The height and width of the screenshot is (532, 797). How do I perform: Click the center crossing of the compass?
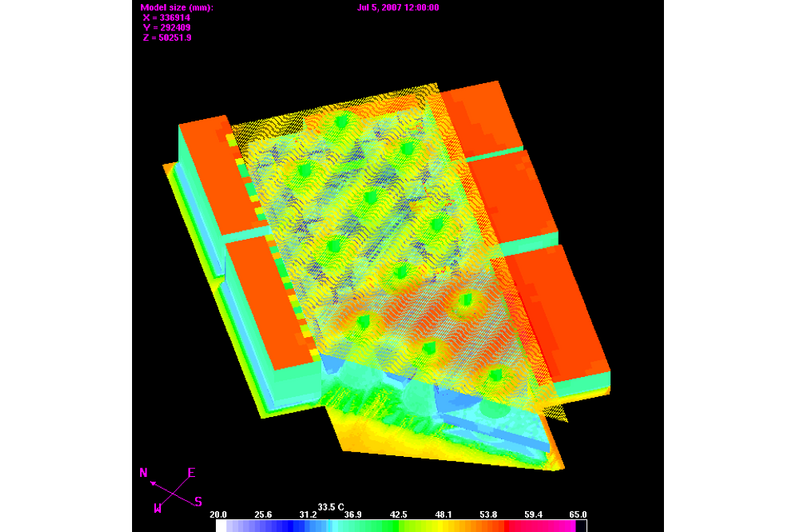(173, 490)
